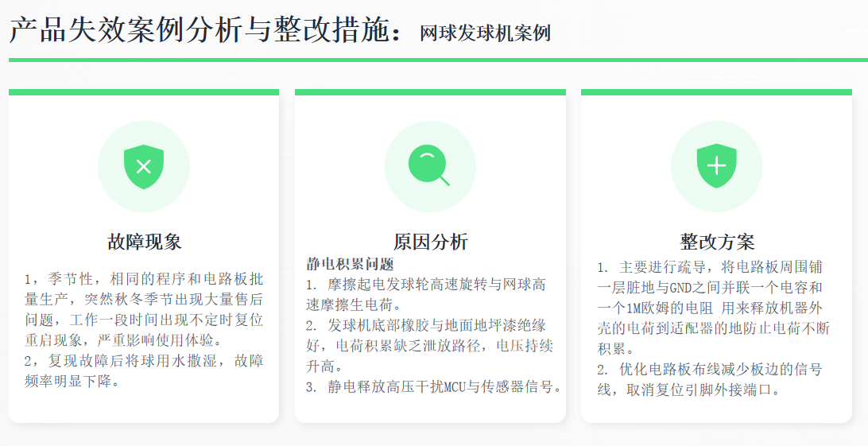The image size is (868, 446).
Task: Select cause item 1 about 摩擦起电
Action: point(426,294)
